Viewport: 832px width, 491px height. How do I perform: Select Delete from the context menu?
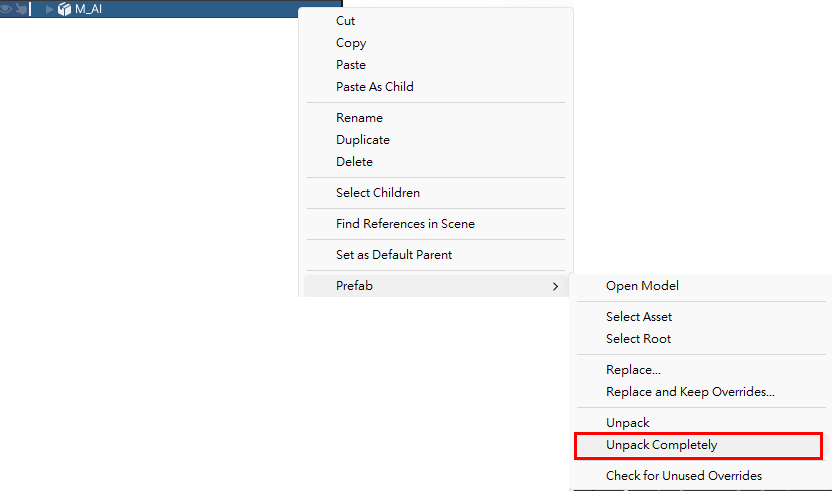[354, 161]
